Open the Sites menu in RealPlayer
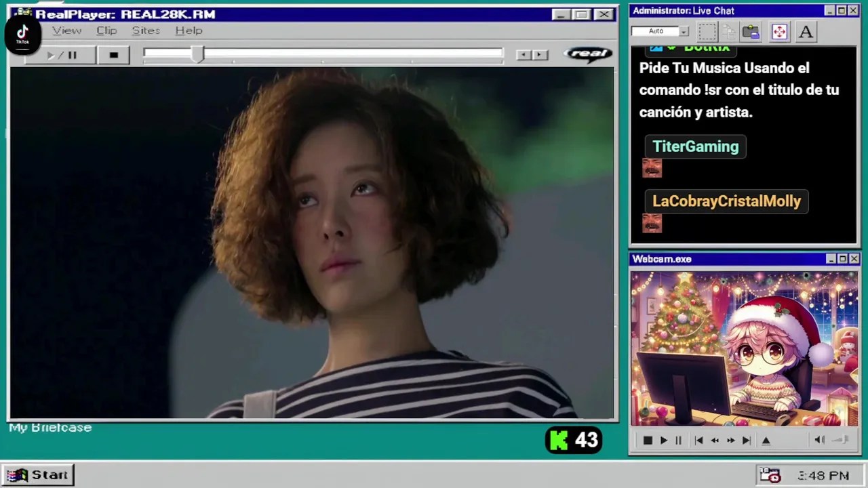The width and height of the screenshot is (868, 488). [x=146, y=30]
